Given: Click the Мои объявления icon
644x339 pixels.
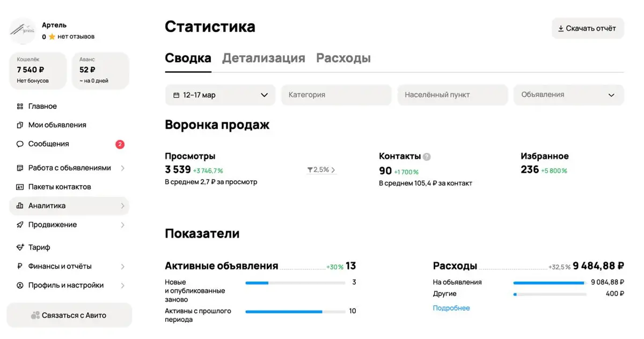Looking at the screenshot, I should pos(20,125).
